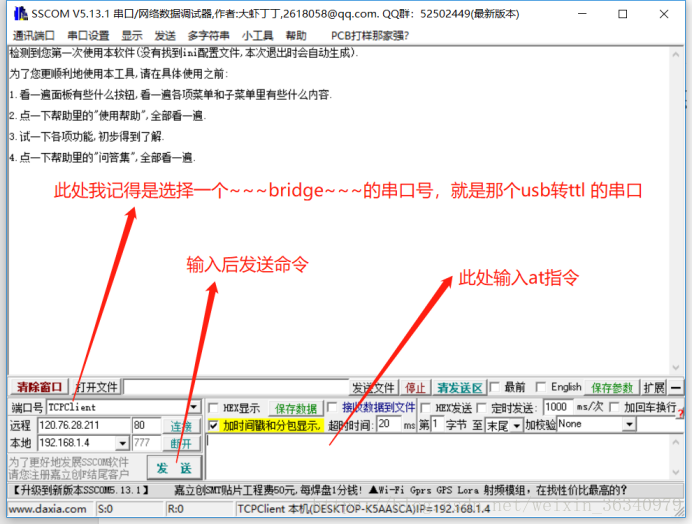The height and width of the screenshot is (525, 693).
Task: Click the minus collapse button beside 扩展
Action: [676, 388]
